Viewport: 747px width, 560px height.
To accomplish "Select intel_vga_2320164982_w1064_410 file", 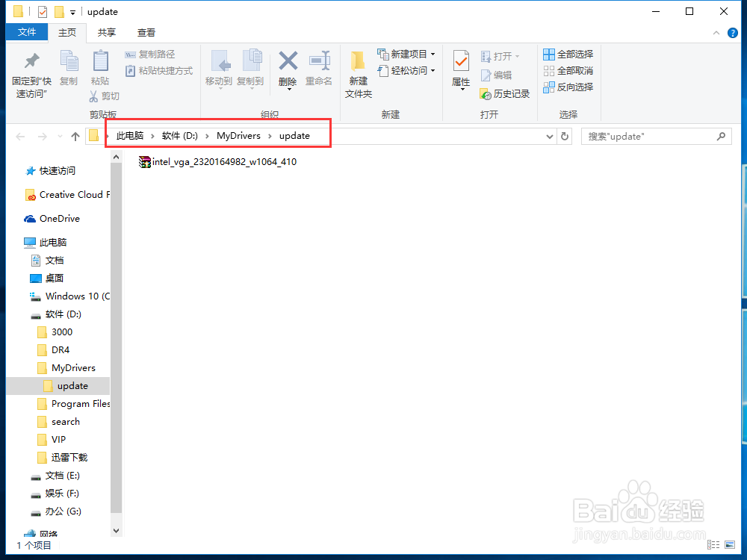I will [217, 162].
